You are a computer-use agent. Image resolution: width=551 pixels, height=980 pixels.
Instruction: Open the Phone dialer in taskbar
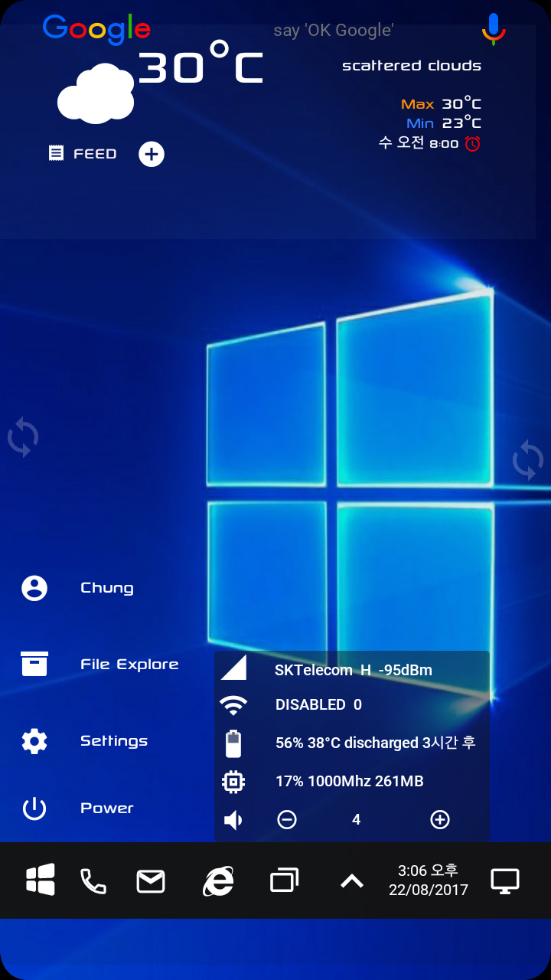(x=93, y=881)
